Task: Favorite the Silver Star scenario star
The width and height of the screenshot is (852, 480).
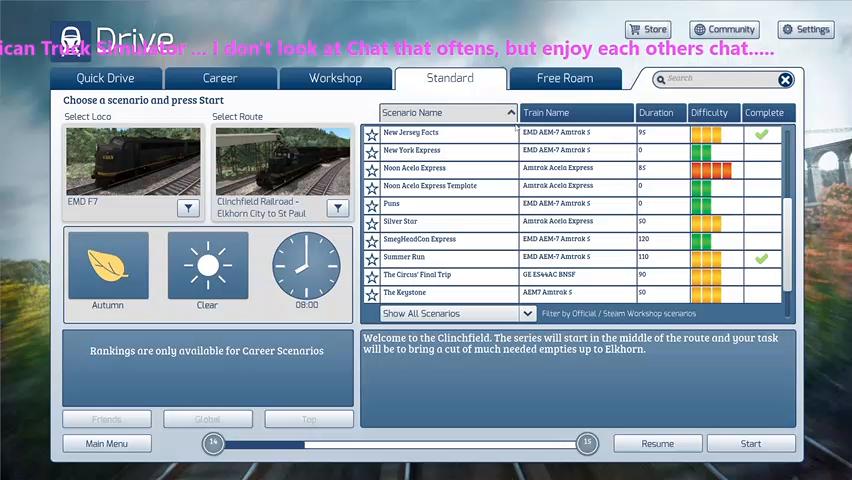Action: pos(372,224)
